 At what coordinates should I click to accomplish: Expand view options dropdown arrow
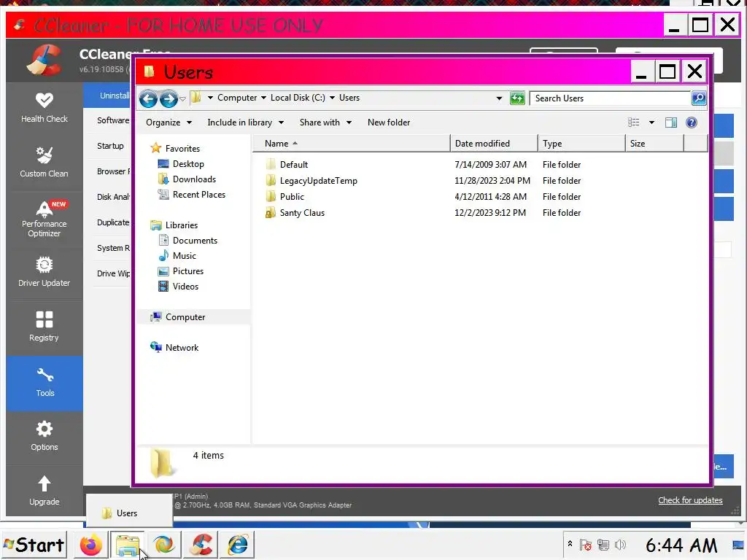[651, 122]
